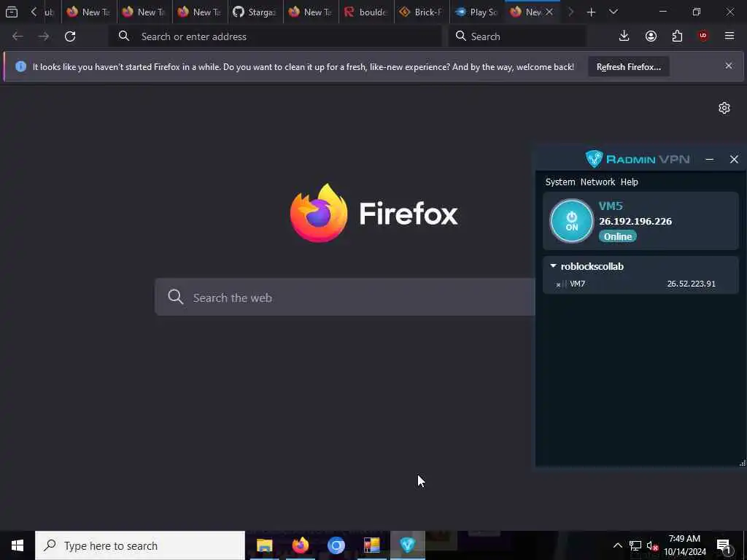Select the 26.192.196.226 IP address
747x560 pixels.
pos(635,222)
